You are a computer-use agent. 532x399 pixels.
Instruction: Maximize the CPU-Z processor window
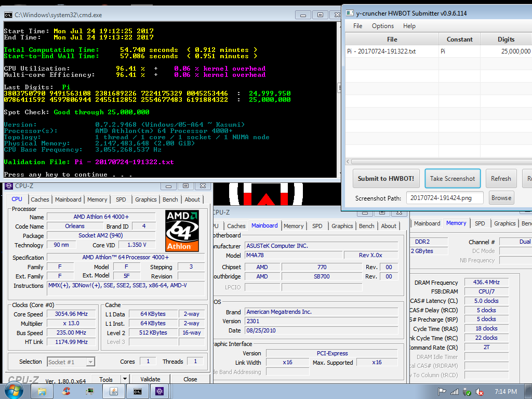click(185, 186)
